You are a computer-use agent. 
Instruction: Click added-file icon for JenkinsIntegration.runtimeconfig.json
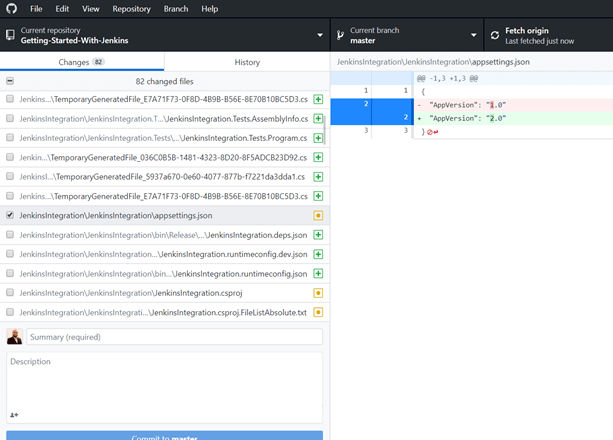coord(318,273)
